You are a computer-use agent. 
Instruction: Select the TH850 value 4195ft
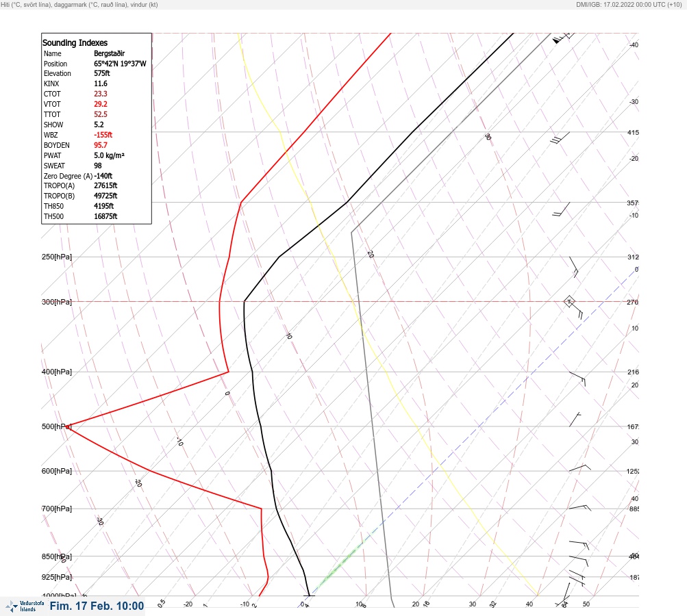pos(104,206)
